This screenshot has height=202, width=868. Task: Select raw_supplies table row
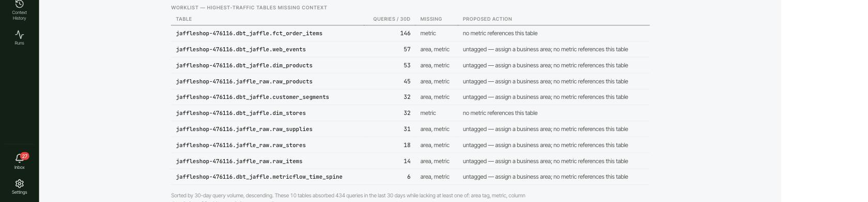[410, 129]
